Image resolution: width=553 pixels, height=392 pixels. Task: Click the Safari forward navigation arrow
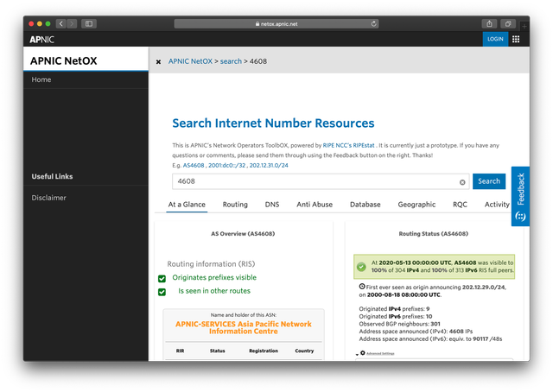(x=72, y=23)
